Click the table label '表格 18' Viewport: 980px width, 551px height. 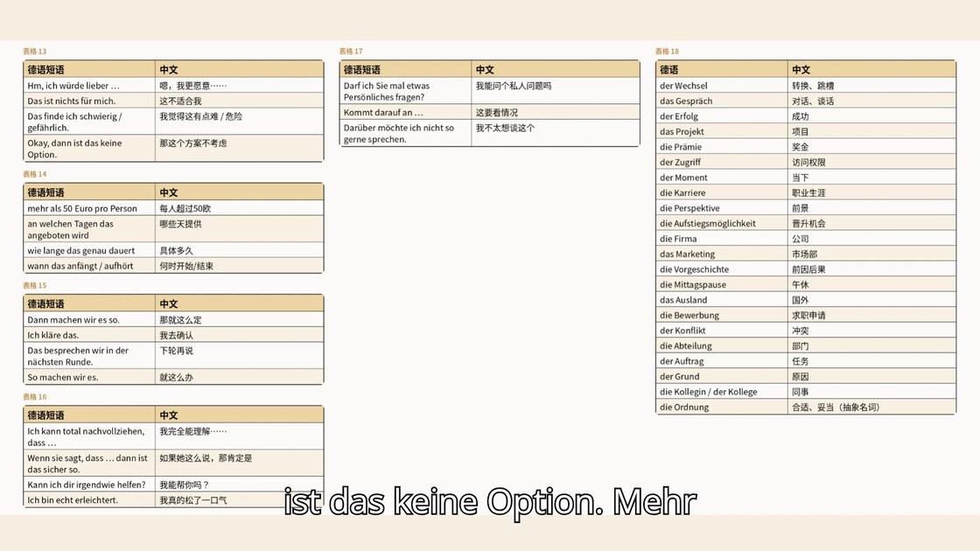tap(667, 52)
